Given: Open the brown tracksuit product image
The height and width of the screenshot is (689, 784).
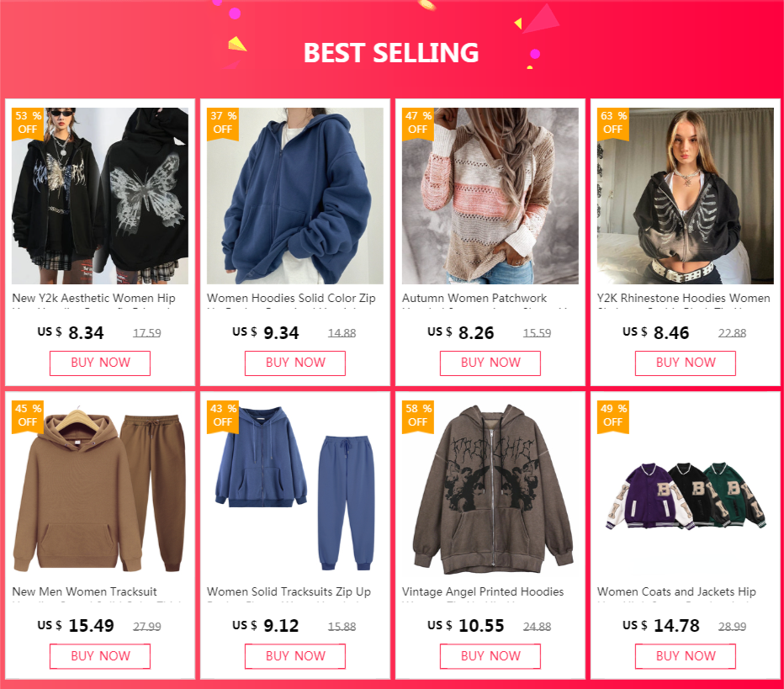Looking at the screenshot, I should (x=100, y=489).
